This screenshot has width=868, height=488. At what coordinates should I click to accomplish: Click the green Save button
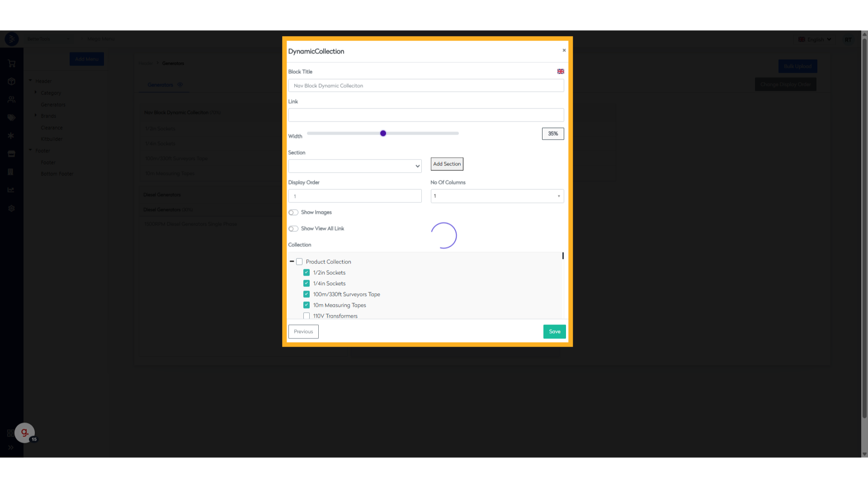[x=554, y=332]
